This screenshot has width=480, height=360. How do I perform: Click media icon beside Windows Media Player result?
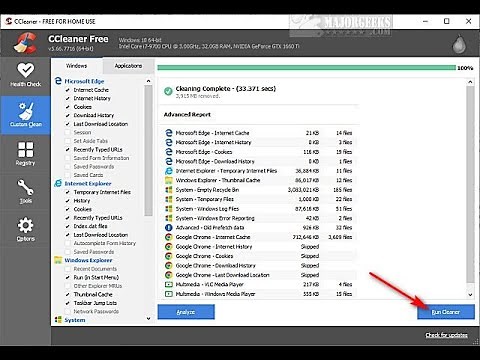coord(169,294)
